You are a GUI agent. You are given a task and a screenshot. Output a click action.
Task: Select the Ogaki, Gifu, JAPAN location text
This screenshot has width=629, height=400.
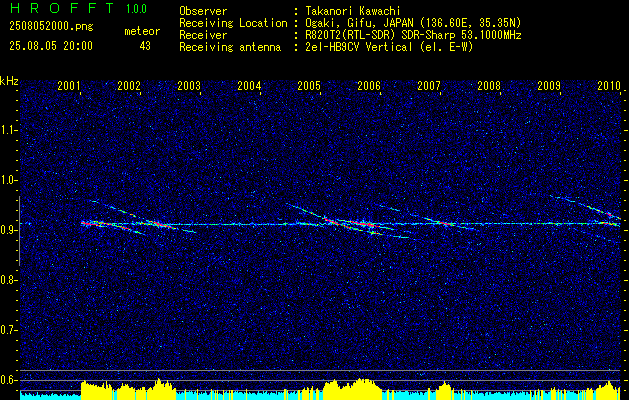(x=413, y=23)
